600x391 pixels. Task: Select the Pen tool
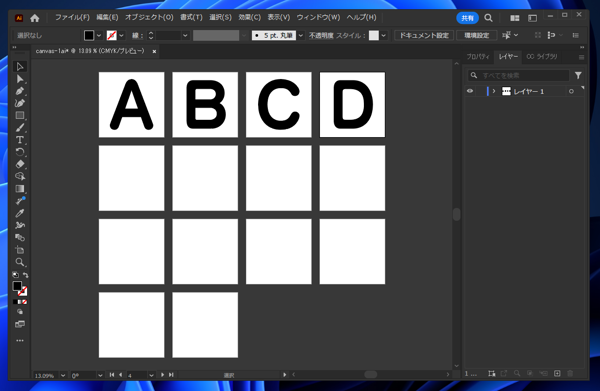(x=20, y=91)
